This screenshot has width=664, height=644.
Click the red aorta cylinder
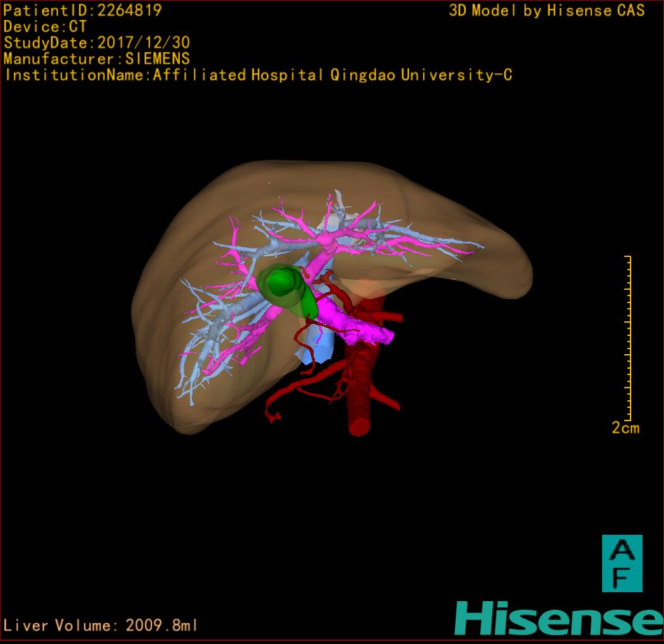(x=360, y=404)
